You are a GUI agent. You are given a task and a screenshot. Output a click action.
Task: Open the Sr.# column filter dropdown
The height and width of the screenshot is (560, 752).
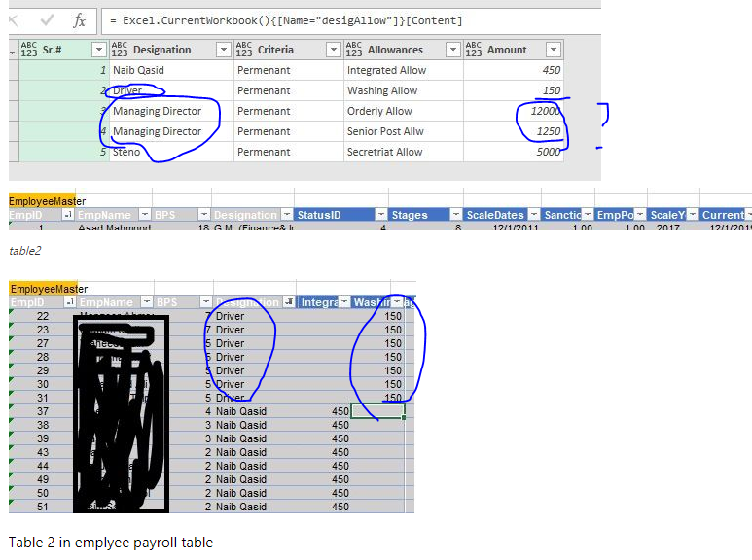coord(99,50)
